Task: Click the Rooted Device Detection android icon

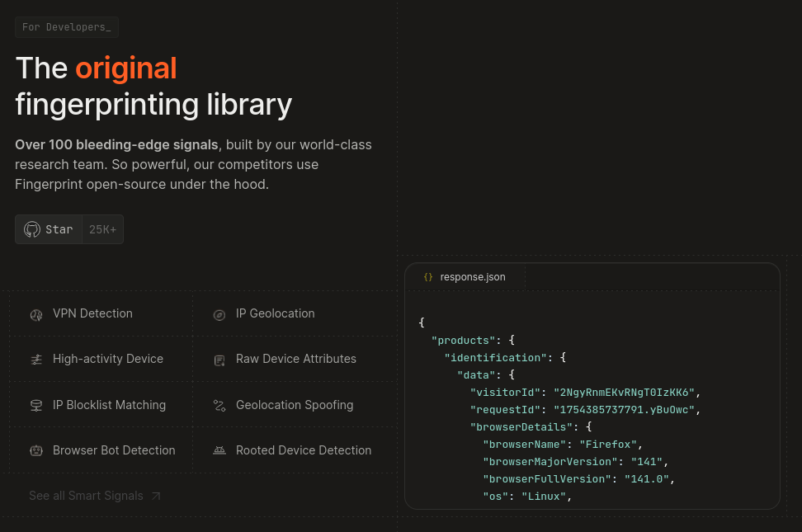Action: (219, 450)
